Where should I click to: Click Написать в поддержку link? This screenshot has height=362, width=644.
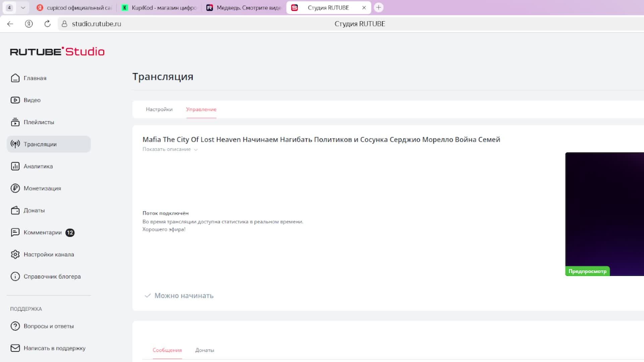pos(54,348)
